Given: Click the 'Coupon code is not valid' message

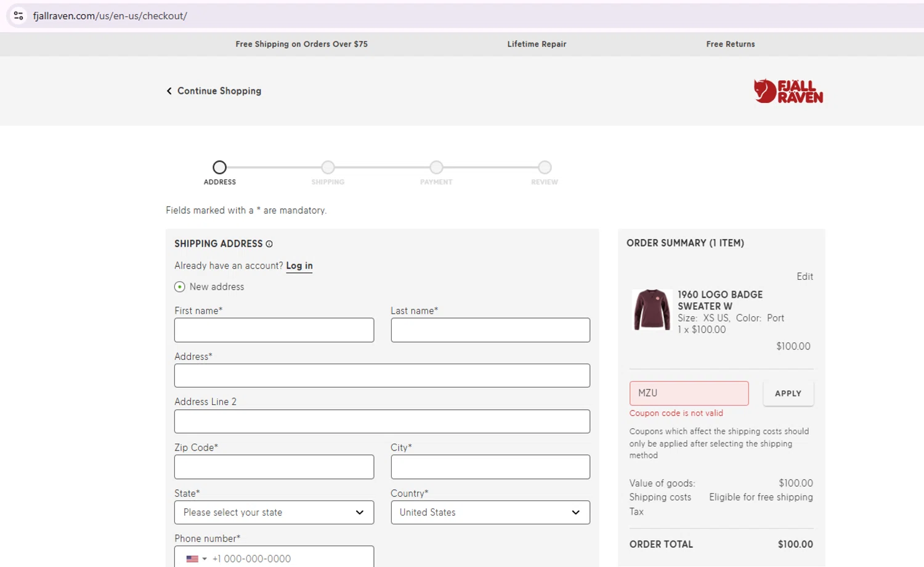Looking at the screenshot, I should pos(676,413).
